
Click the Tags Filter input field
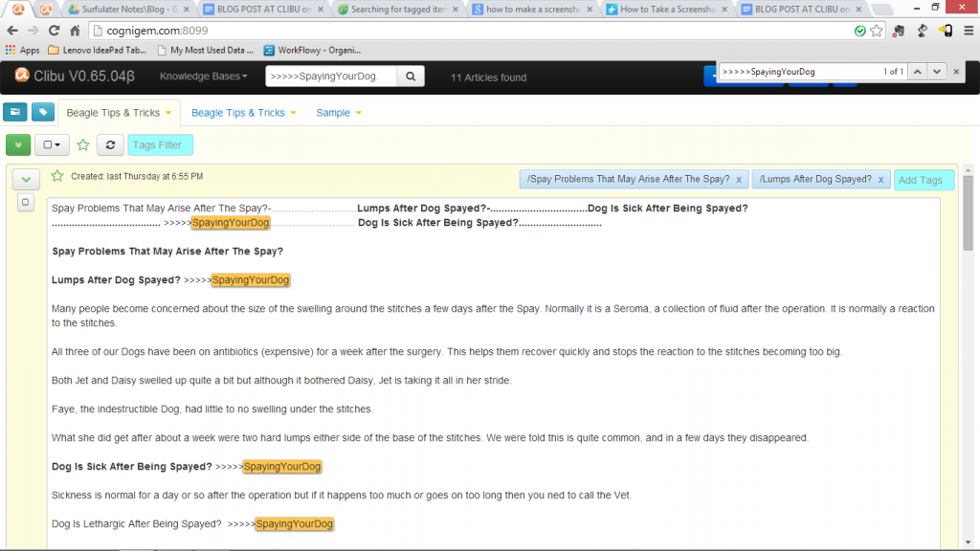point(160,145)
